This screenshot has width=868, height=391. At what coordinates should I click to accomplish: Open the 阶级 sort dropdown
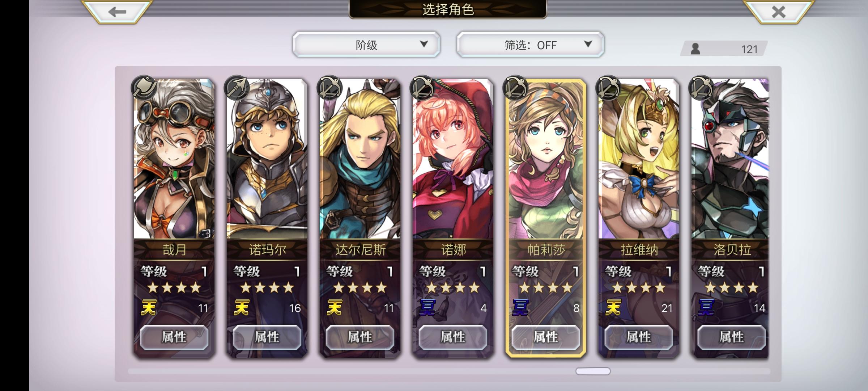tap(366, 45)
